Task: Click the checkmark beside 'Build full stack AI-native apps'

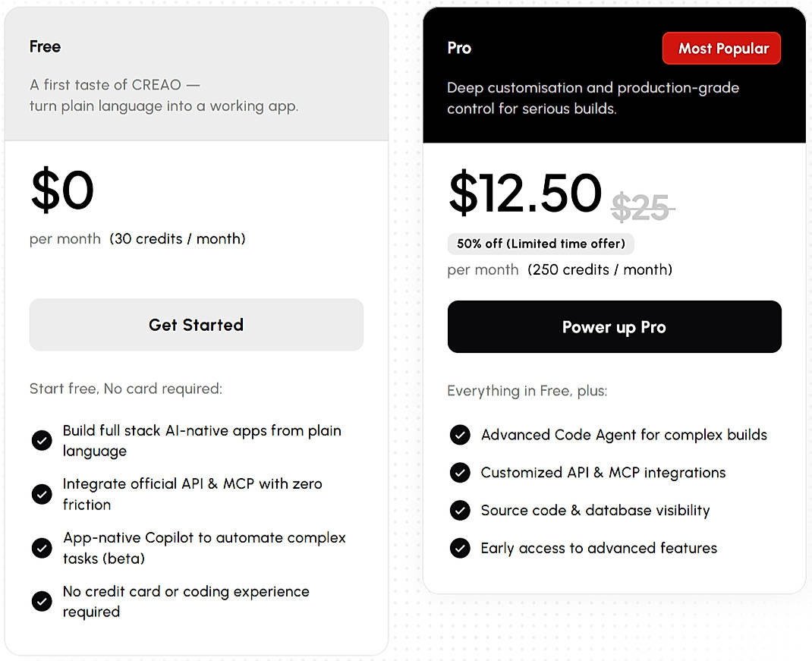Action: [x=42, y=440]
